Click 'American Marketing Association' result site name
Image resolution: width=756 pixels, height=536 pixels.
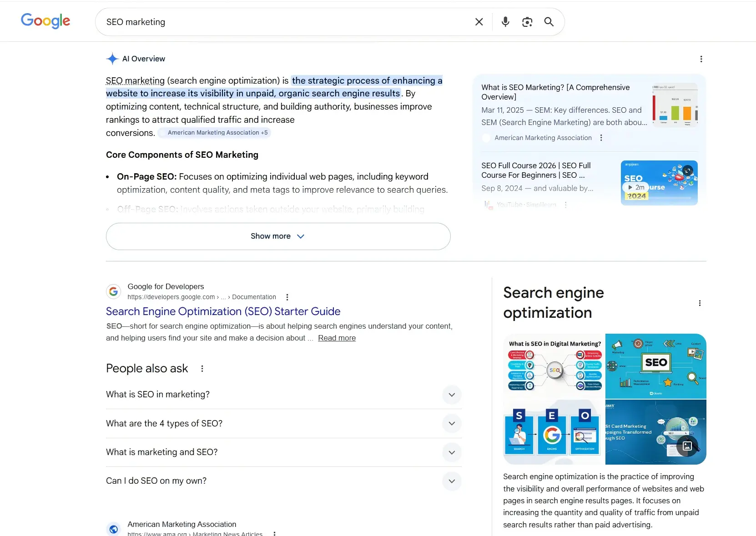181,525
